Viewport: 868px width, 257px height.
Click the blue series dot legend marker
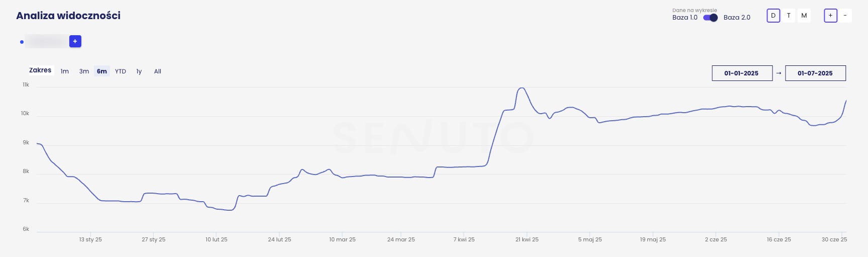point(22,42)
